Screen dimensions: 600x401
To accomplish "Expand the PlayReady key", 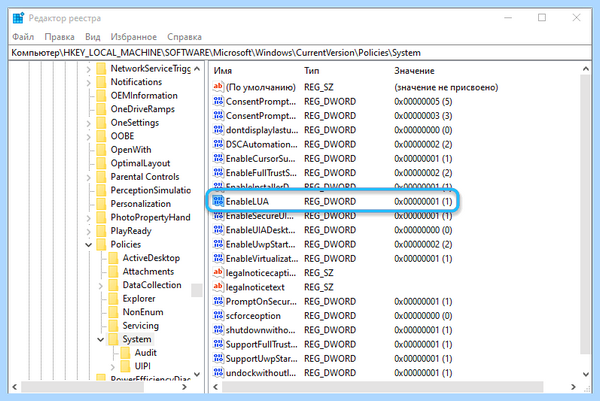I will point(88,231).
